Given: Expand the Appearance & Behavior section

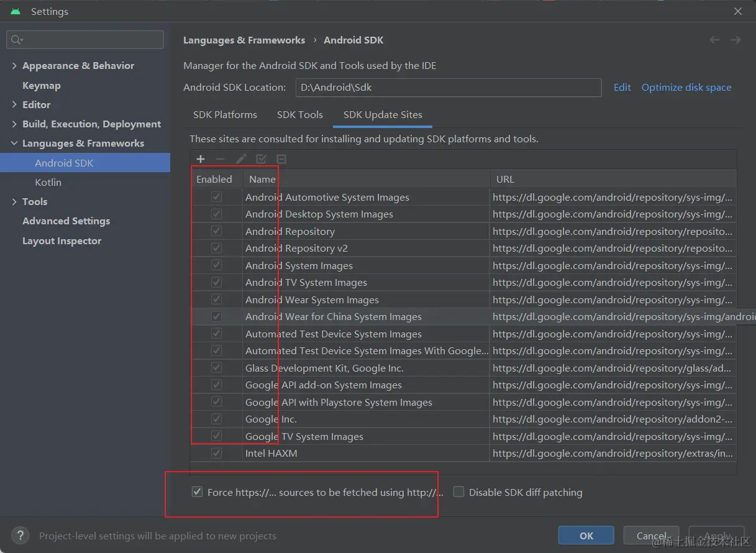Looking at the screenshot, I should point(14,65).
